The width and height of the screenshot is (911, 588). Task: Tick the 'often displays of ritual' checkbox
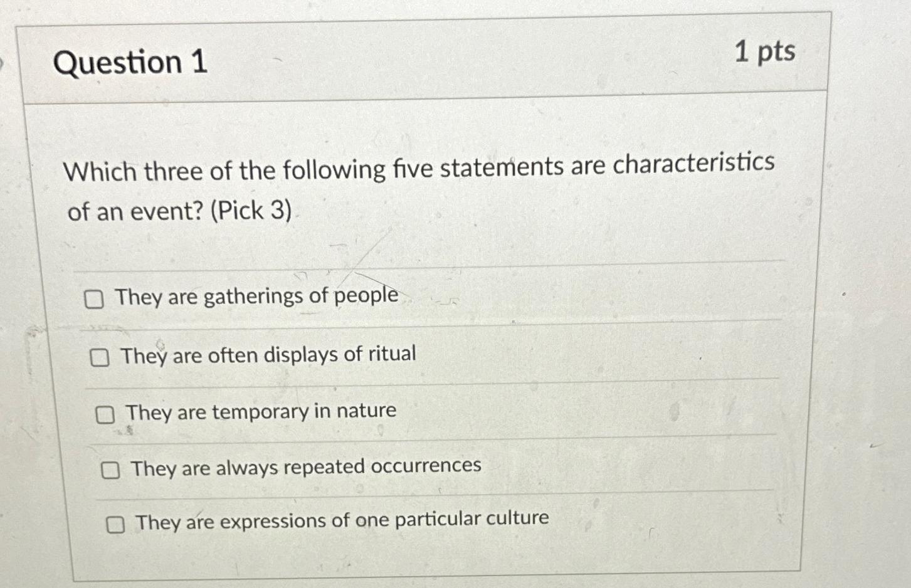pos(99,358)
